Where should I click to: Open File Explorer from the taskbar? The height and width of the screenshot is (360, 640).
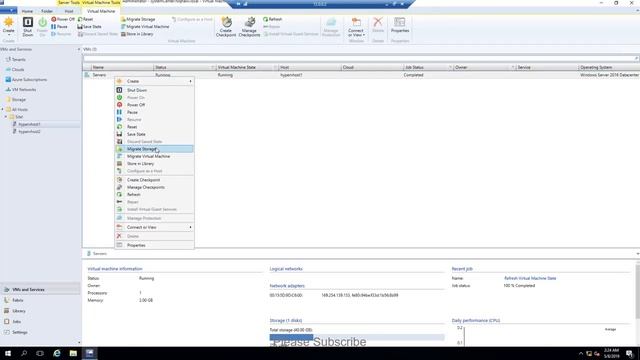pos(73,353)
